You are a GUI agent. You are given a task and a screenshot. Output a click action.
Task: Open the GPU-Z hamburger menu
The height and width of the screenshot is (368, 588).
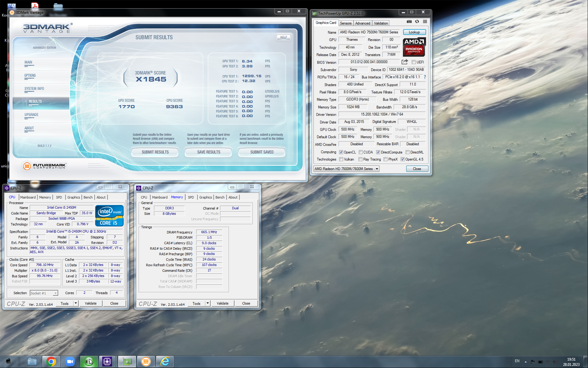tap(425, 22)
